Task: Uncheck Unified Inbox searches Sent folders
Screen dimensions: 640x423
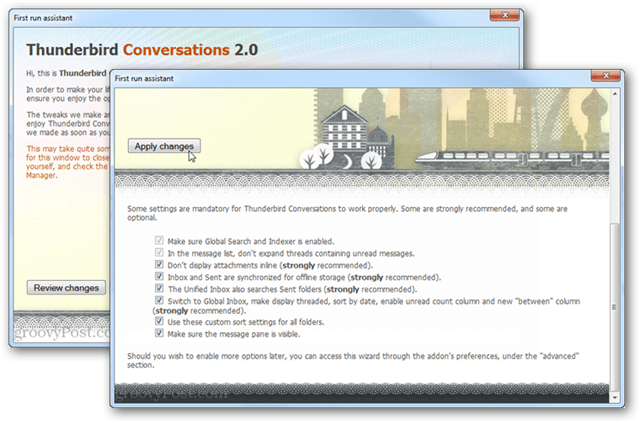Action: [159, 288]
